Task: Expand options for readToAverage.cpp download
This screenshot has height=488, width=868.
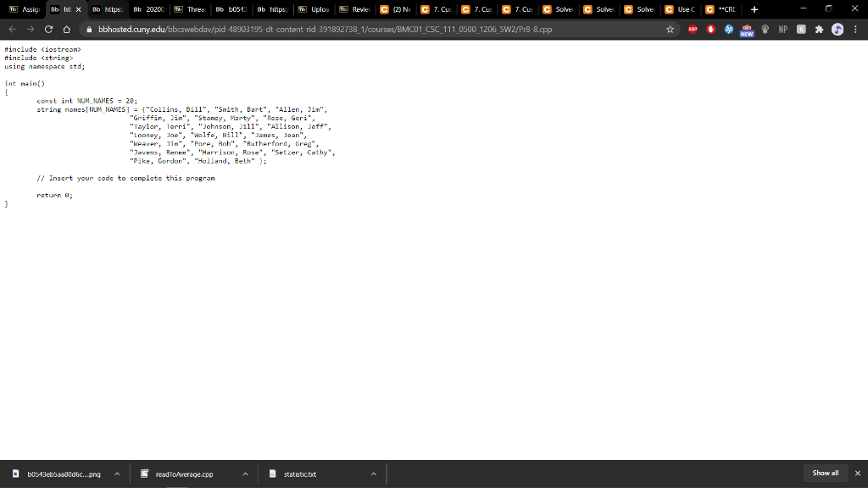Action: click(244, 474)
